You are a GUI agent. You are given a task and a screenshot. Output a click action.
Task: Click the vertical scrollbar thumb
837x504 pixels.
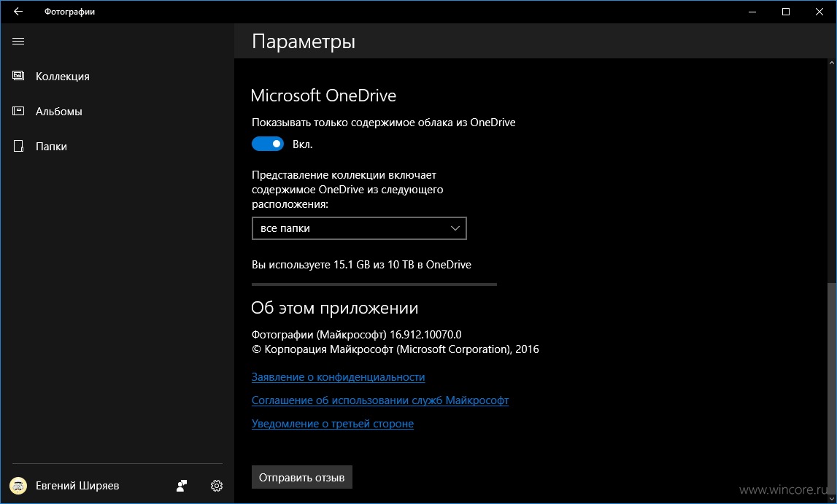click(x=832, y=389)
